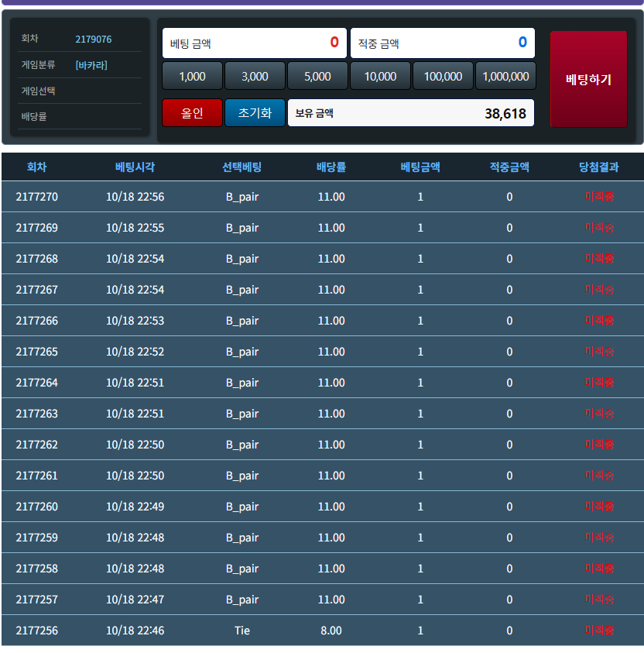The width and height of the screenshot is (644, 653).
Task: Add the 100,000 bet amount chip
Action: click(x=443, y=76)
